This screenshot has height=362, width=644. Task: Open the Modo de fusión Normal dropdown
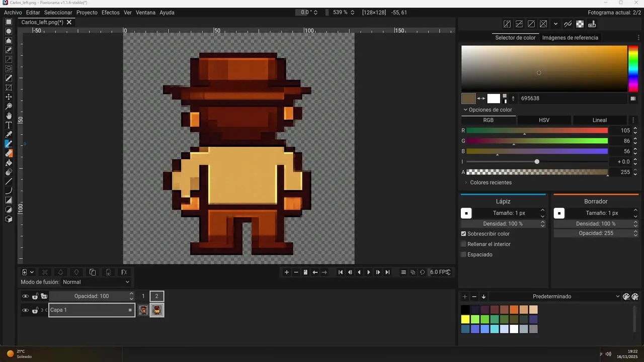[96, 282]
